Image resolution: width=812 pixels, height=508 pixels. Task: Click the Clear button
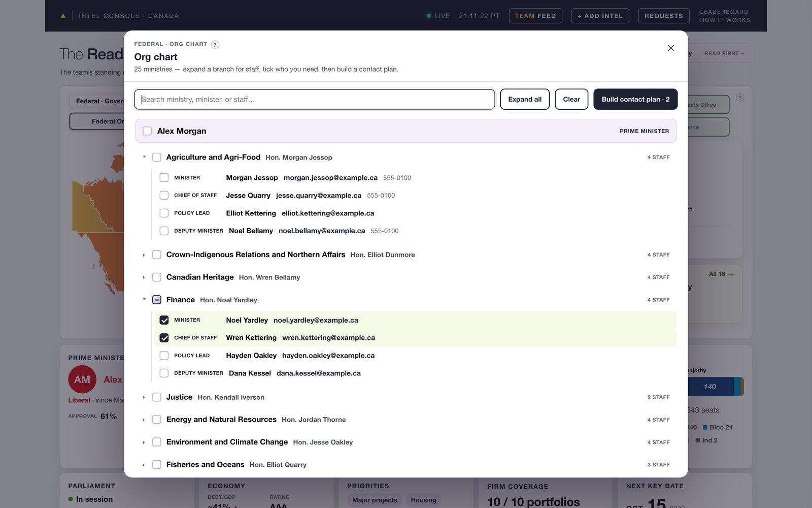[x=571, y=99]
